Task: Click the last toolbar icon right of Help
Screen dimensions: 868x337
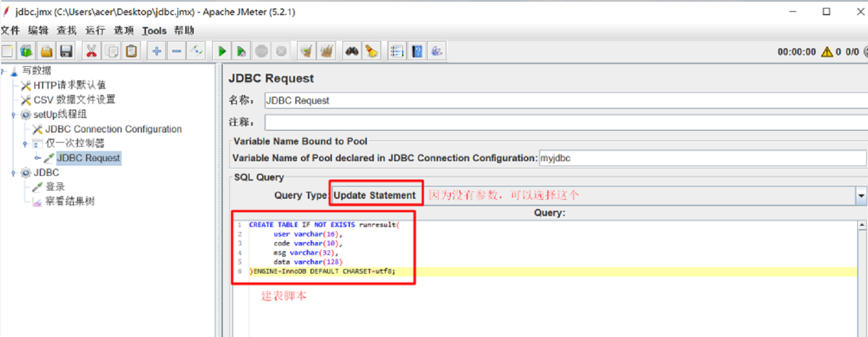Action: 437,52
